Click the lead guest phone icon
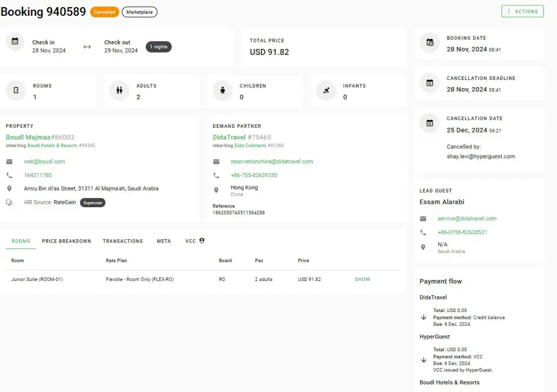The image size is (557, 392). pos(423,232)
